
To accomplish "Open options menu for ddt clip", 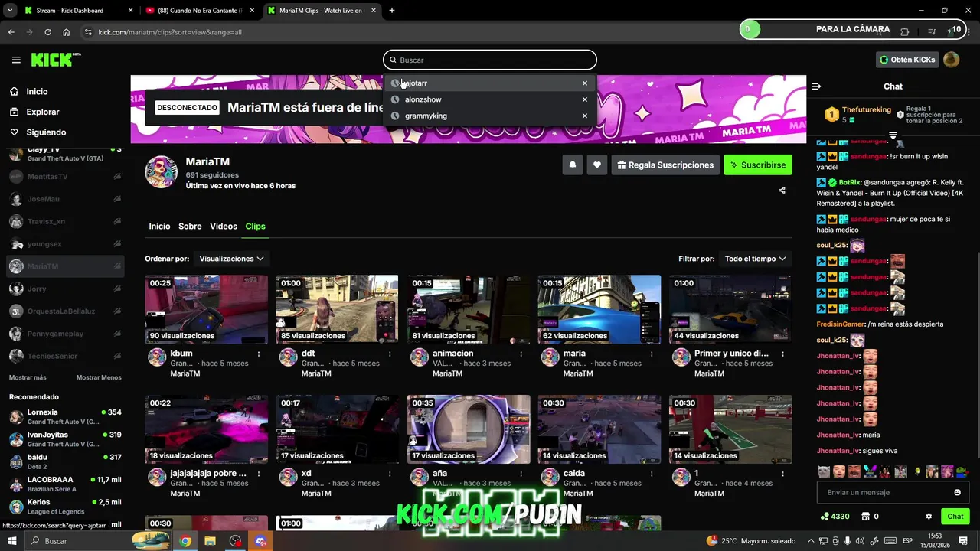I will coord(390,354).
